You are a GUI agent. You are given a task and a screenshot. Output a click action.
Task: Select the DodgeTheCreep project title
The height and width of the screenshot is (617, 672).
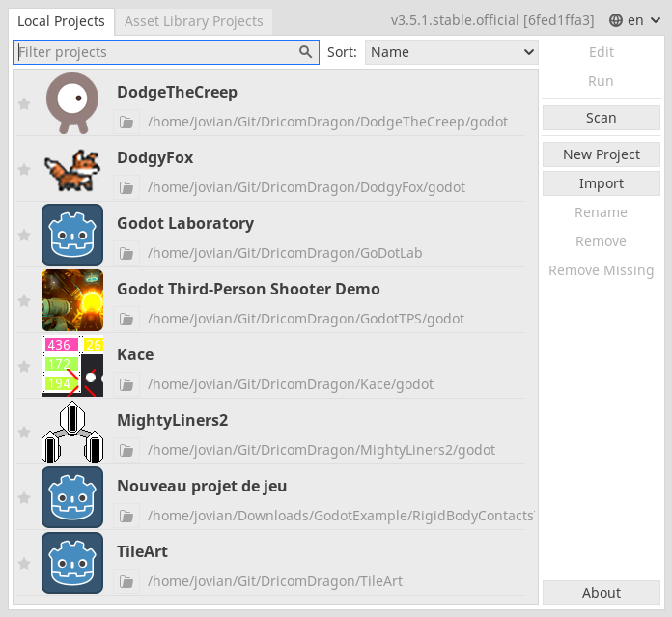point(177,93)
